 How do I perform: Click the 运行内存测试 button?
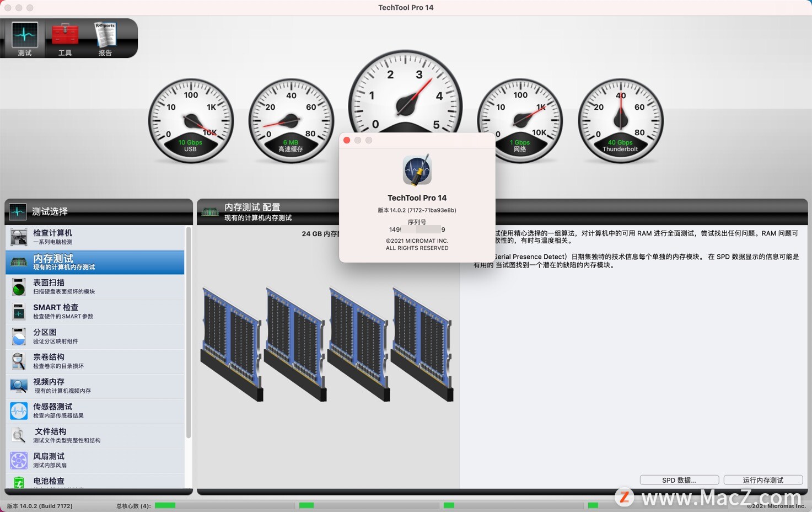pyautogui.click(x=763, y=480)
